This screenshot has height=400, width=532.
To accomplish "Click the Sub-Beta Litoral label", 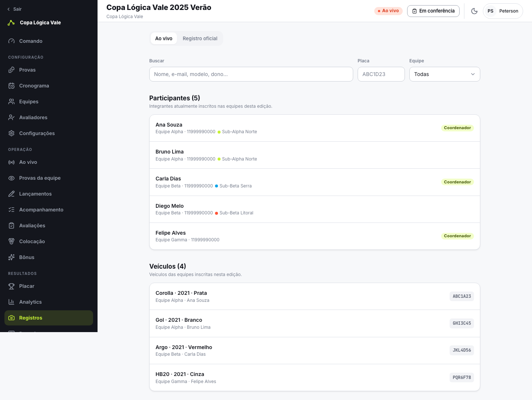I will 236,213.
